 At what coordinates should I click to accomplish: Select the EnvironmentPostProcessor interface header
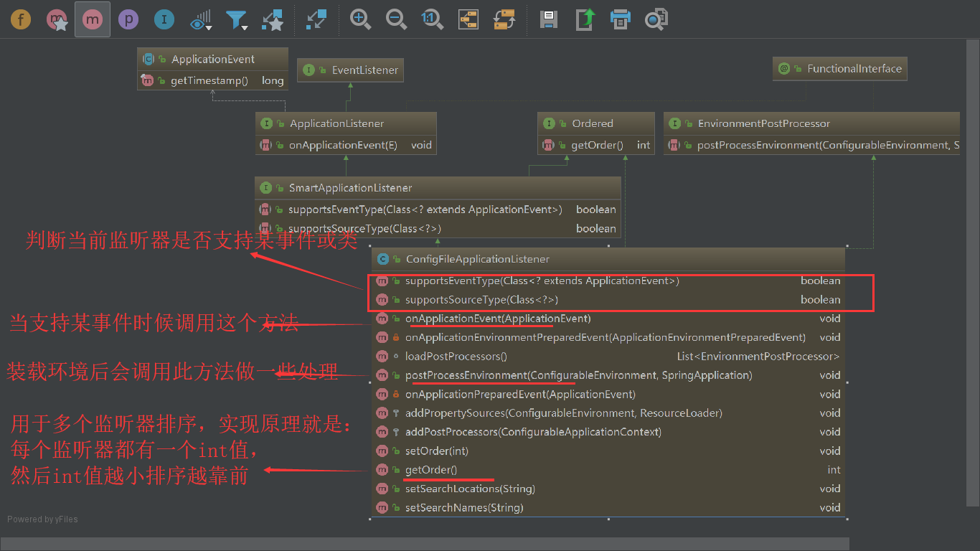pos(811,123)
